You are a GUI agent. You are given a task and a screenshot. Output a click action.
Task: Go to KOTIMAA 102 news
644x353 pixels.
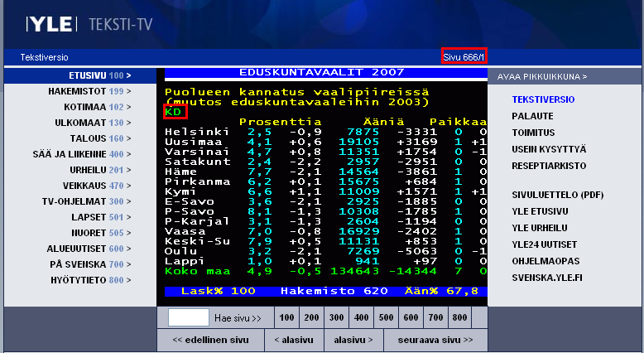click(97, 107)
